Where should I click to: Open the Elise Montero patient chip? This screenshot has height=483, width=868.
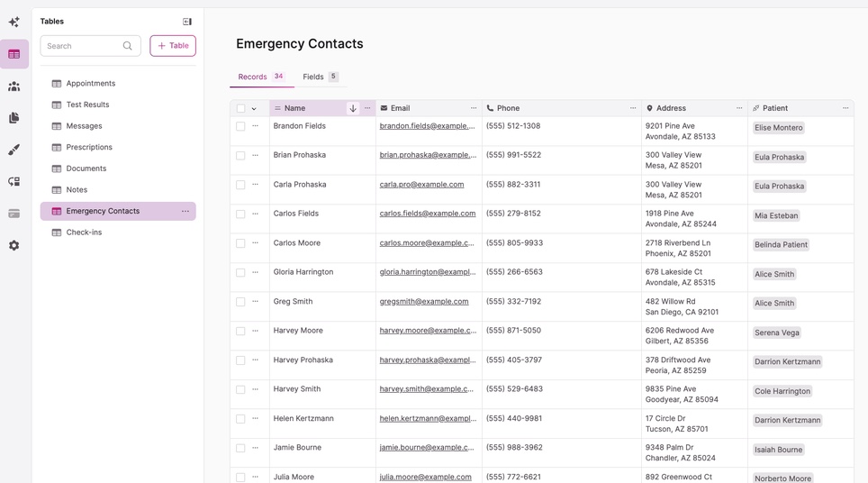click(778, 128)
